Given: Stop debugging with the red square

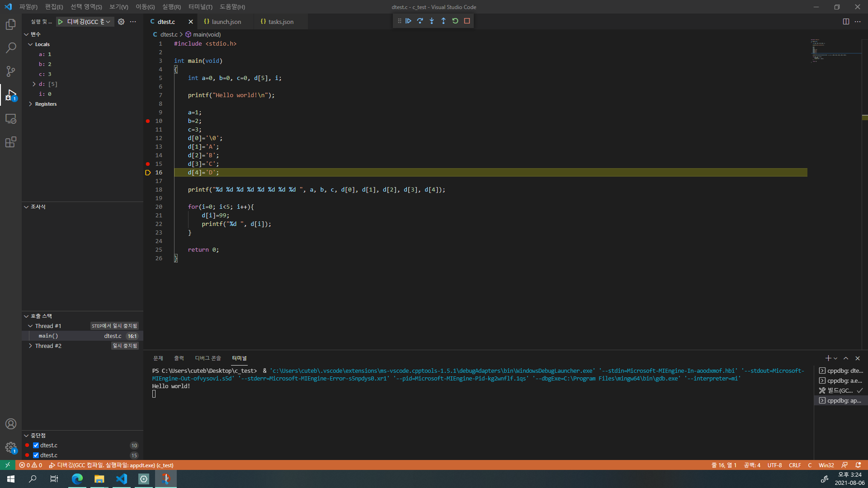Looking at the screenshot, I should (467, 21).
